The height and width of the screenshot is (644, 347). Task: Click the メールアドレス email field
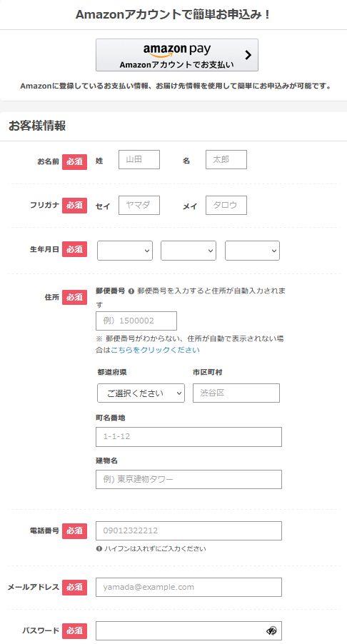[189, 587]
